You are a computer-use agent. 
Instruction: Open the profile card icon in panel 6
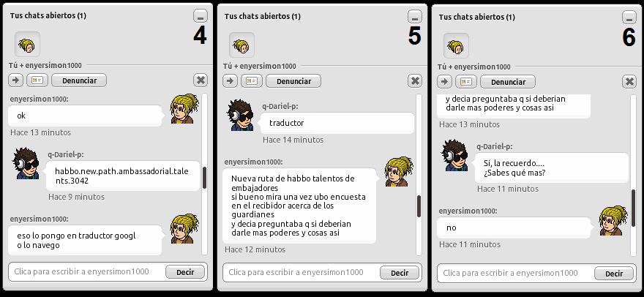(466, 82)
